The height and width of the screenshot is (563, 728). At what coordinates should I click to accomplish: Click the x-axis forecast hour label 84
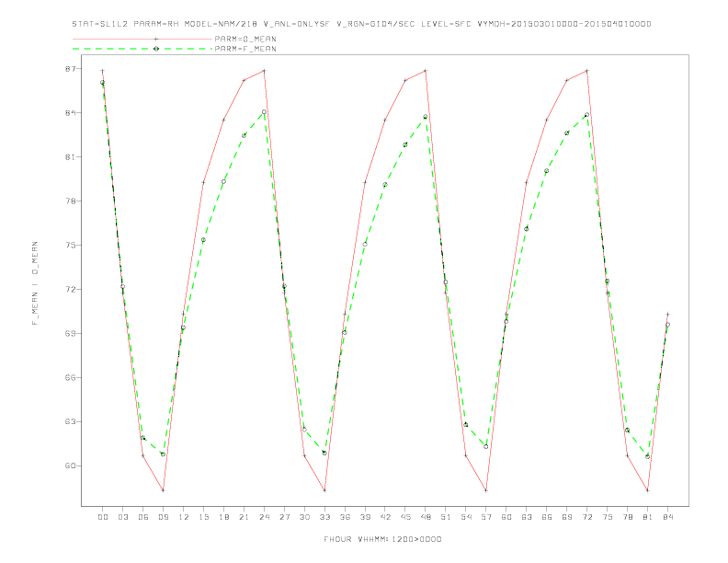668,517
